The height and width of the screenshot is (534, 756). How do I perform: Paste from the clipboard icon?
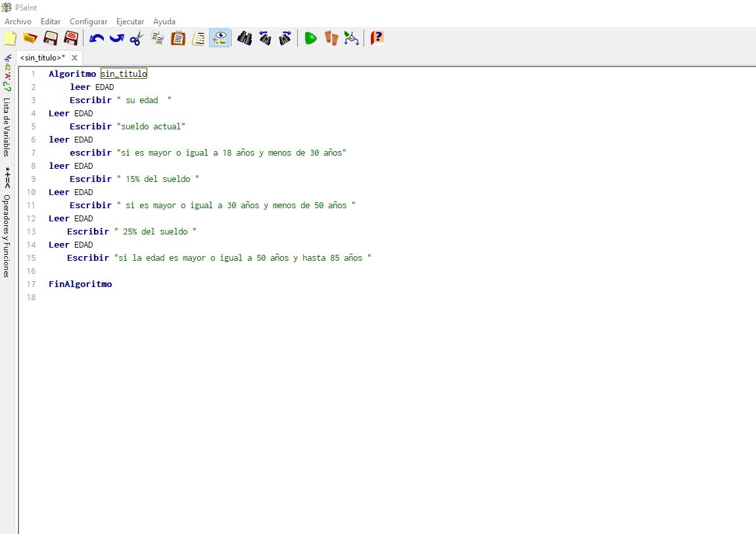(x=178, y=38)
